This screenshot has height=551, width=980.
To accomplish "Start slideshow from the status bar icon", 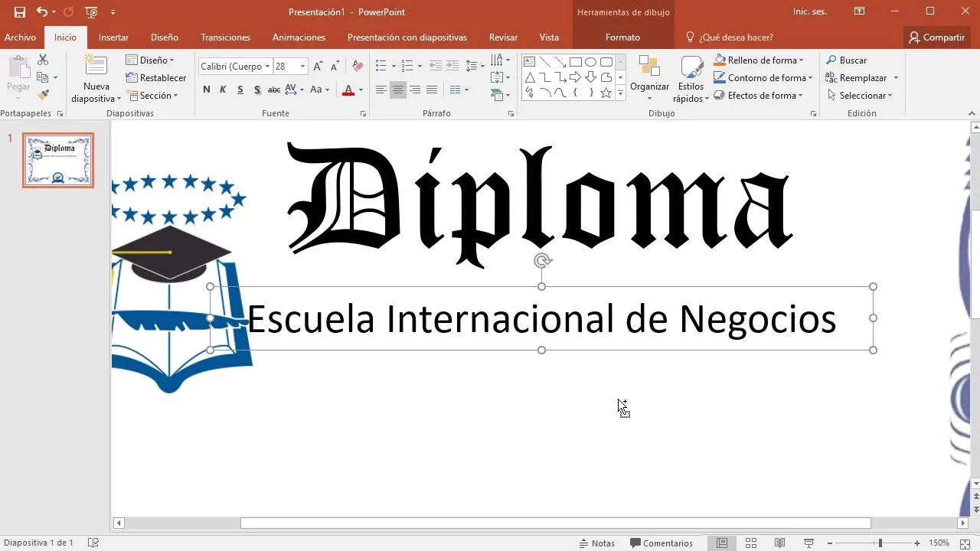I will [x=808, y=543].
